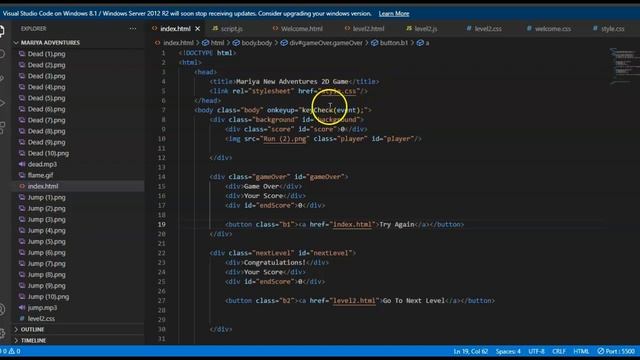The image size is (640, 360).
Task: Click the 'a' element breadcrumb item
Action: (x=423, y=43)
